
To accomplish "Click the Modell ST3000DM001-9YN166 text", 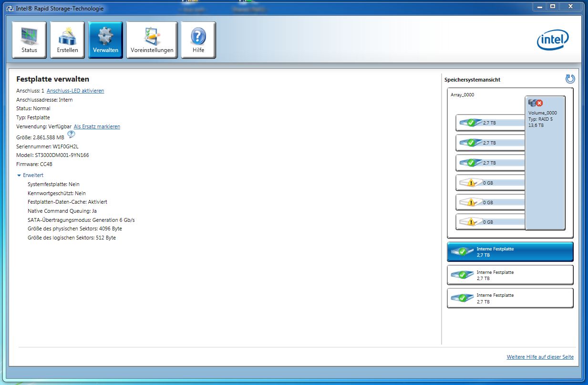I will [x=52, y=155].
